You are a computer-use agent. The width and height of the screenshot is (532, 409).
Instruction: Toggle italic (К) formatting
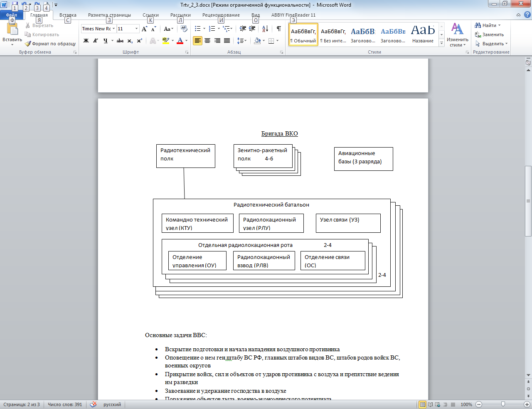[x=96, y=41]
